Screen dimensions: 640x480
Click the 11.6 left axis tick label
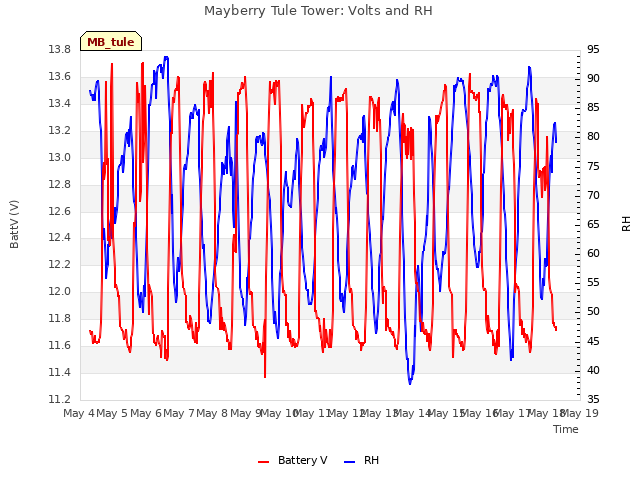pyautogui.click(x=60, y=345)
